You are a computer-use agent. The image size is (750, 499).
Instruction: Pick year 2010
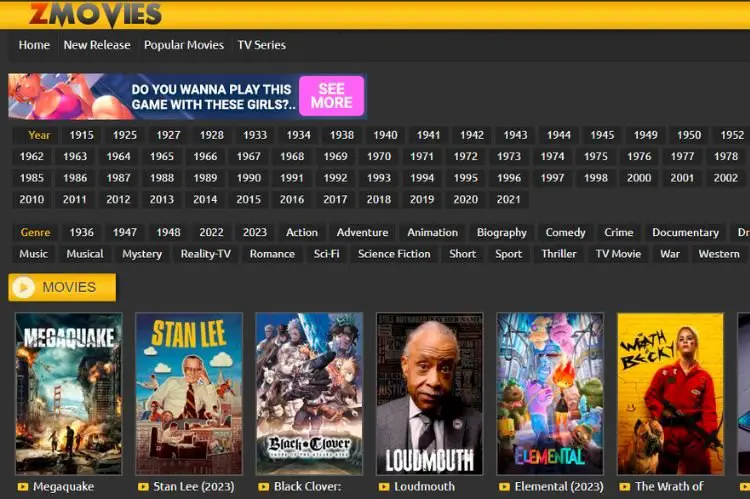pyautogui.click(x=32, y=200)
